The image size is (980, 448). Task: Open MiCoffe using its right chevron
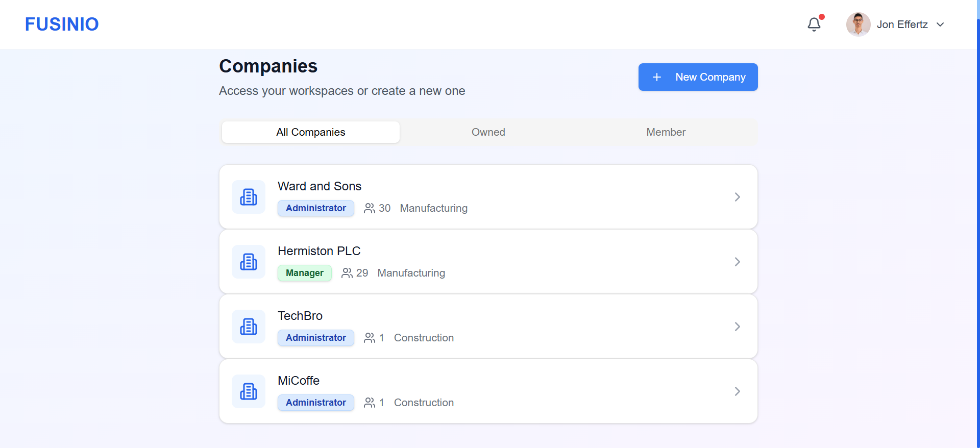[737, 391]
